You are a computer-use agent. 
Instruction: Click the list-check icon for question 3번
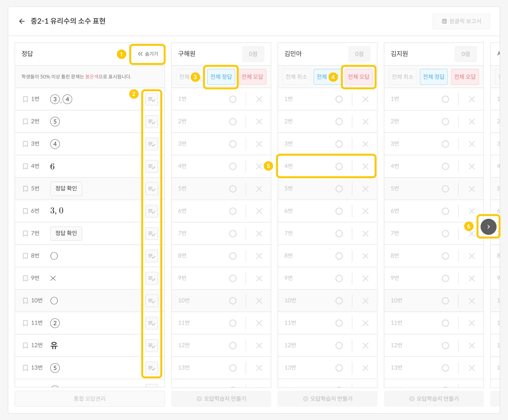point(152,144)
